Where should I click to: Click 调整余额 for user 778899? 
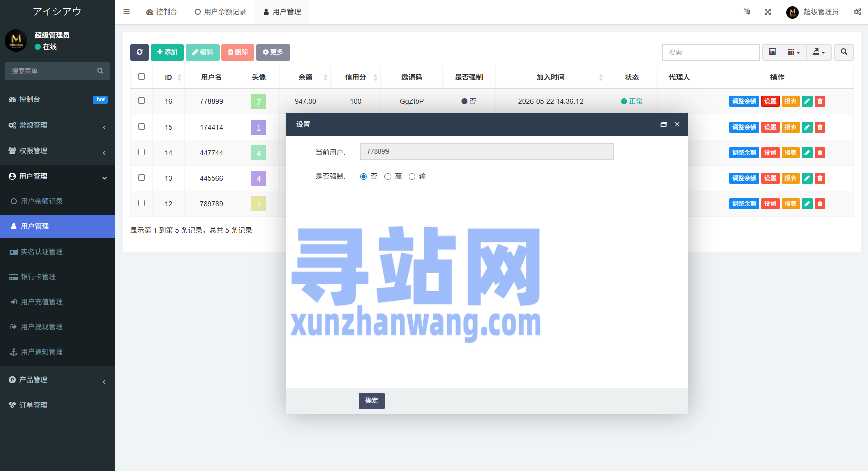[744, 101]
